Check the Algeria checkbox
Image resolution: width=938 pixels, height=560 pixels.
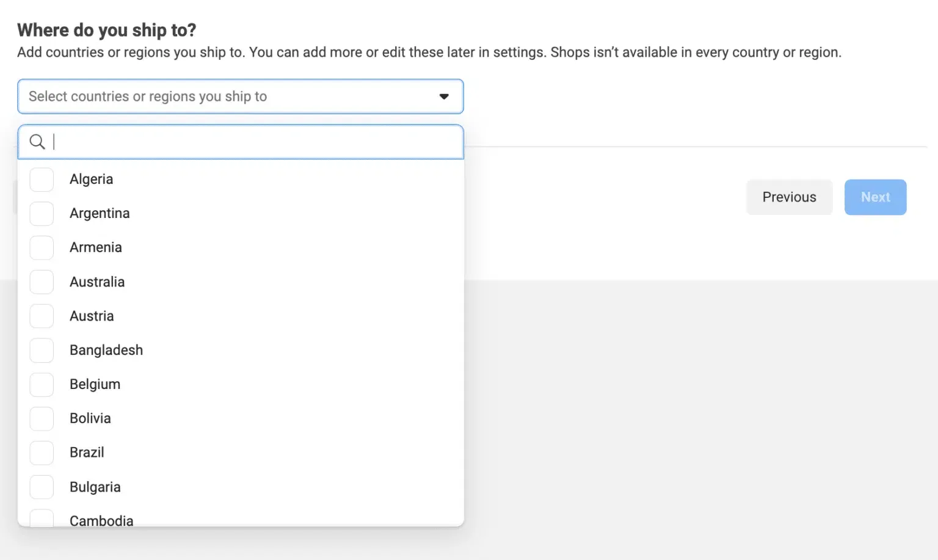tap(41, 179)
